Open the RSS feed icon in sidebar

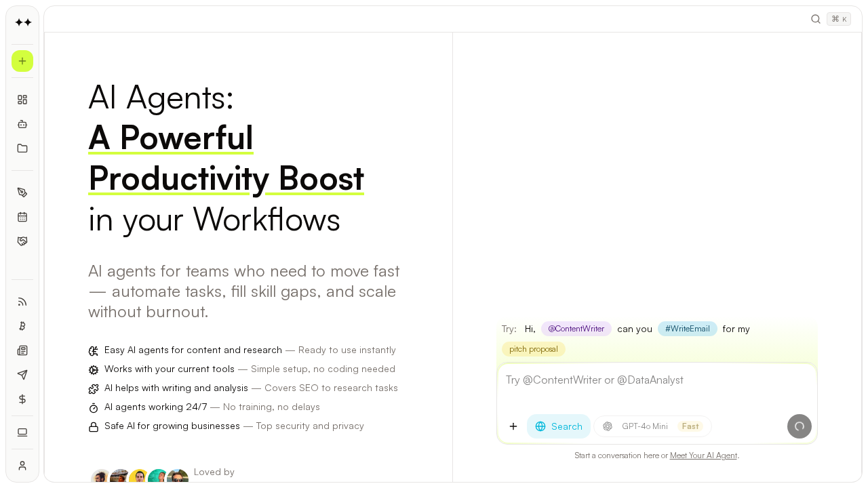click(x=22, y=302)
